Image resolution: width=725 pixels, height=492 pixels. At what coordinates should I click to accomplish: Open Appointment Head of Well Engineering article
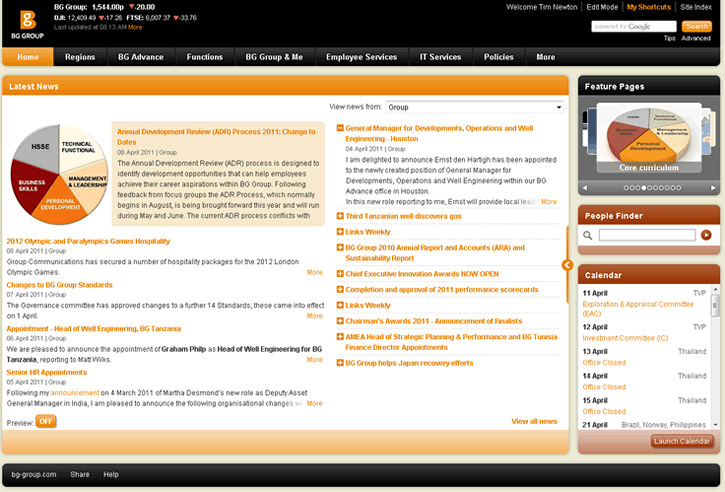(93, 328)
